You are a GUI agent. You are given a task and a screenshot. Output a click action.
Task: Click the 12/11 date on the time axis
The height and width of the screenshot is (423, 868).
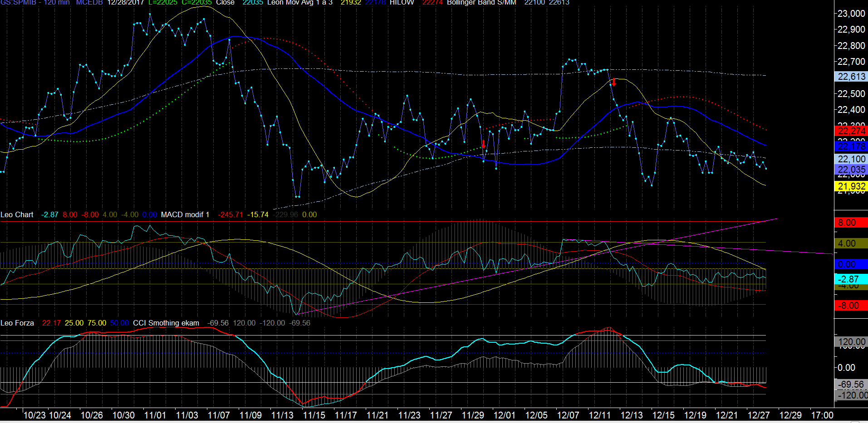(600, 415)
